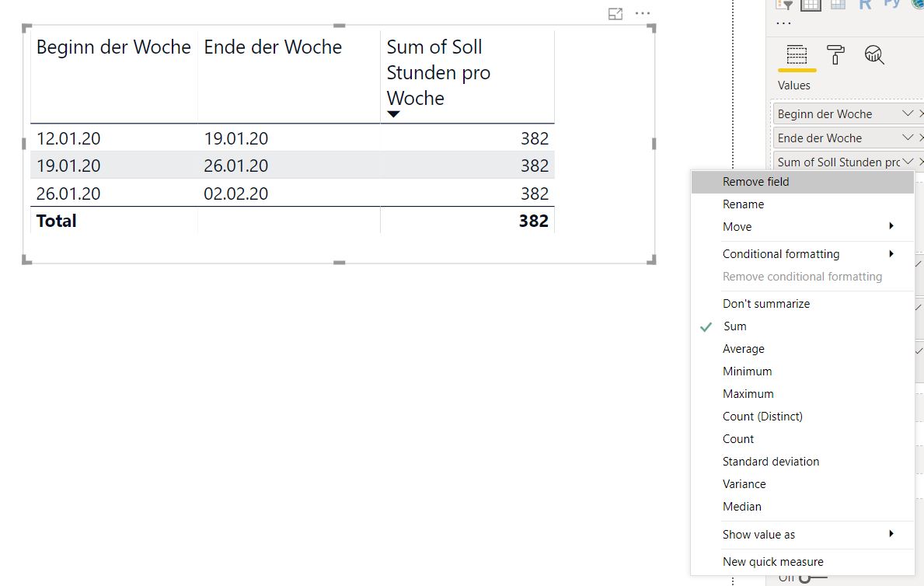924x586 pixels.
Task: Choose Remove field from the context menu
Action: (803, 182)
